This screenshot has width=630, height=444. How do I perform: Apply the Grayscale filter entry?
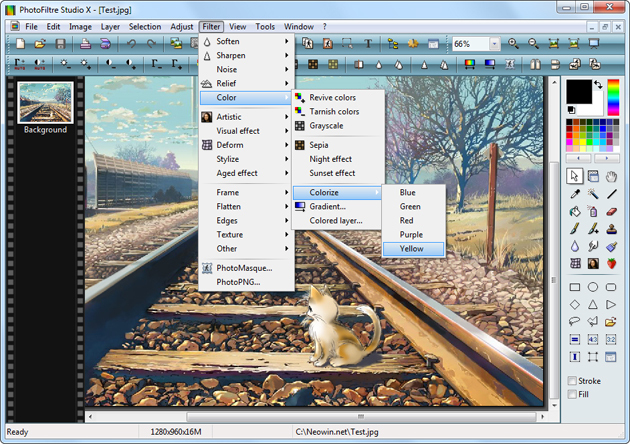tap(338, 126)
